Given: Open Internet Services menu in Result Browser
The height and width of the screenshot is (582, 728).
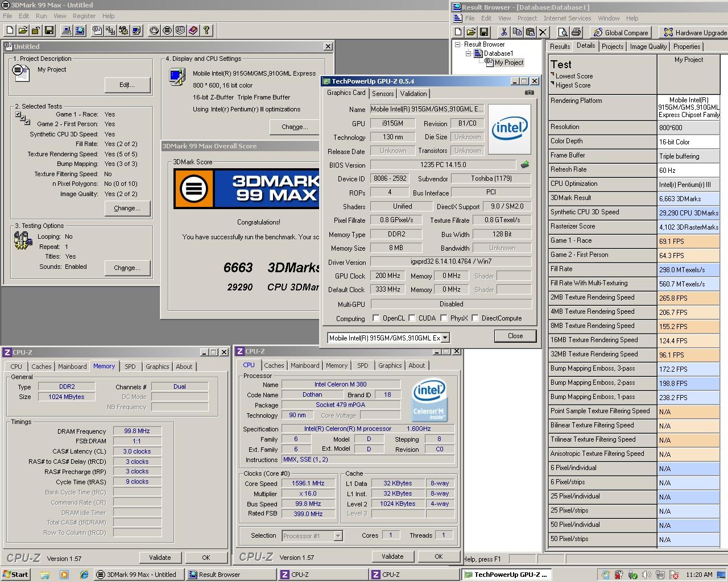Looking at the screenshot, I should (567, 18).
